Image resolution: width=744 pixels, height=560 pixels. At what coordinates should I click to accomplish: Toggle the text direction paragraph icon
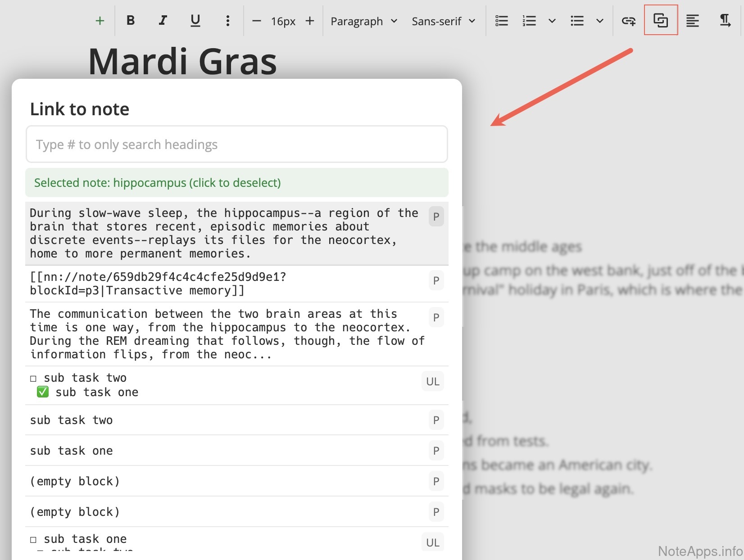(725, 21)
